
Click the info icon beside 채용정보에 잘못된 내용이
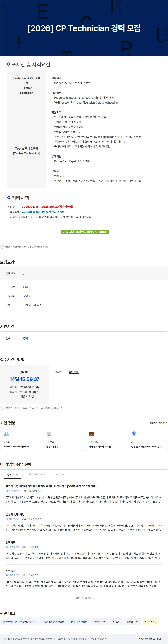click(2, 247)
